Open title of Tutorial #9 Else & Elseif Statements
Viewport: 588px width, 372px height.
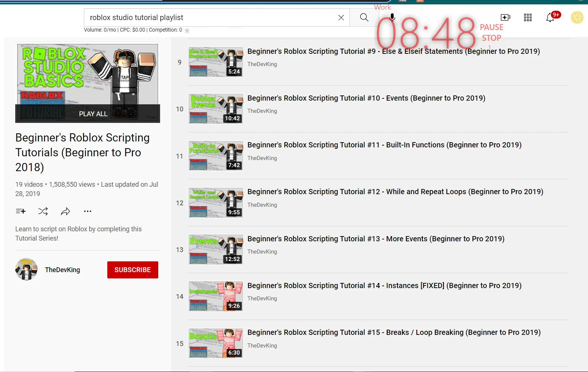tap(394, 51)
